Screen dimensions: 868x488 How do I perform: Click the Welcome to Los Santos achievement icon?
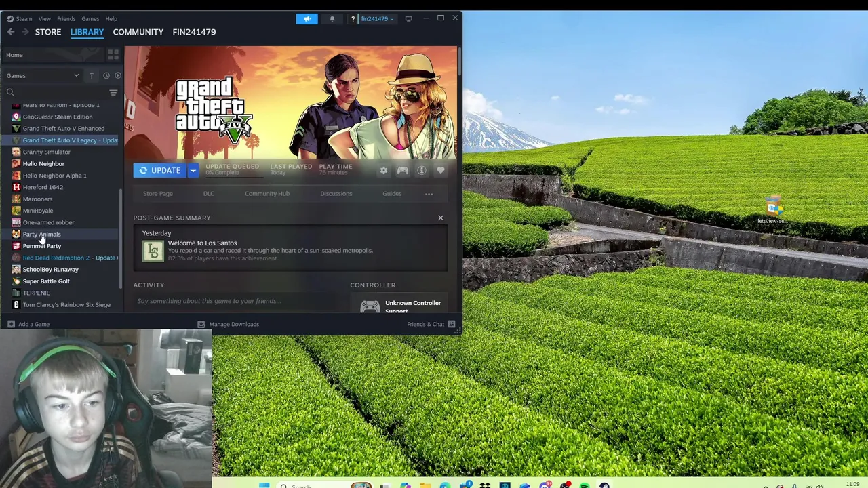click(153, 251)
